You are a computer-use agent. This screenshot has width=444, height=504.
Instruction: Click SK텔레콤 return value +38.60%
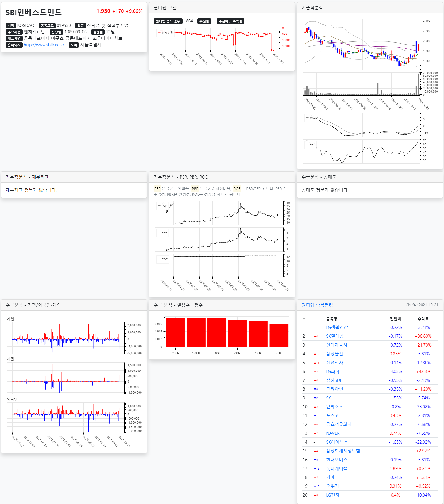423,336
